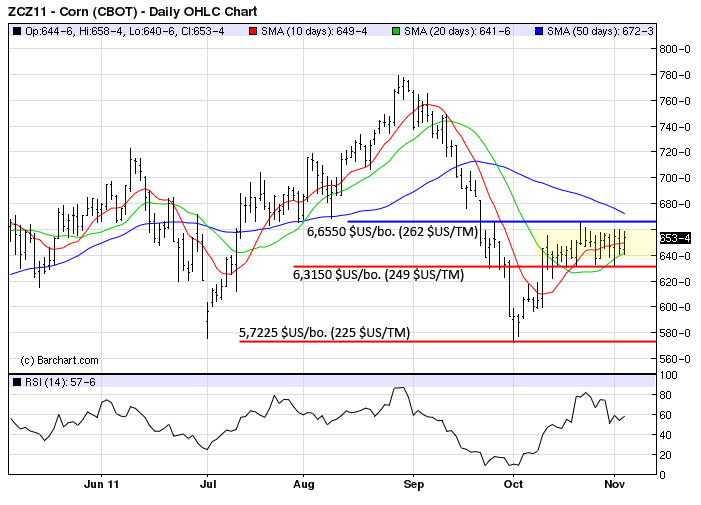Click the RSI axis value 80
701x505 pixels.
point(666,395)
